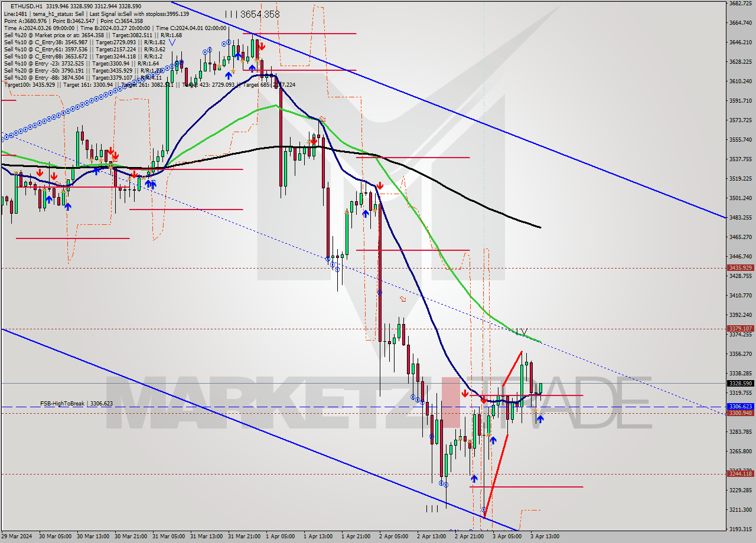Click the '2 Apr 05:00' time axis label
Image resolution: width=756 pixels, height=543 pixels.
pos(393,537)
